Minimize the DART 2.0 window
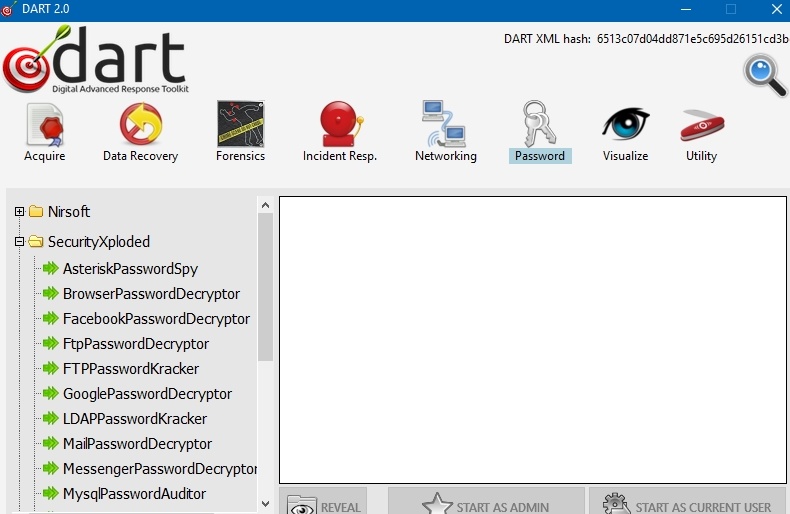This screenshot has width=790, height=514. [x=686, y=9]
